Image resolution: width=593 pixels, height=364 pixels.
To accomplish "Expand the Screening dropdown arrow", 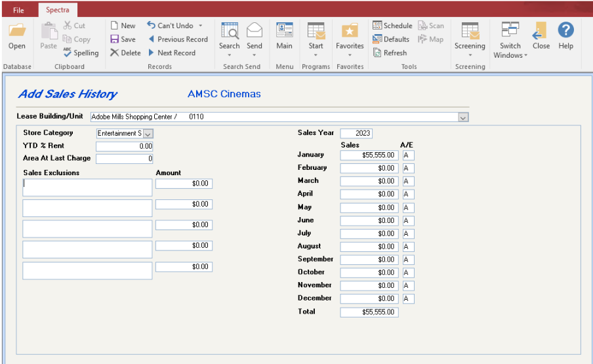I will 470,55.
